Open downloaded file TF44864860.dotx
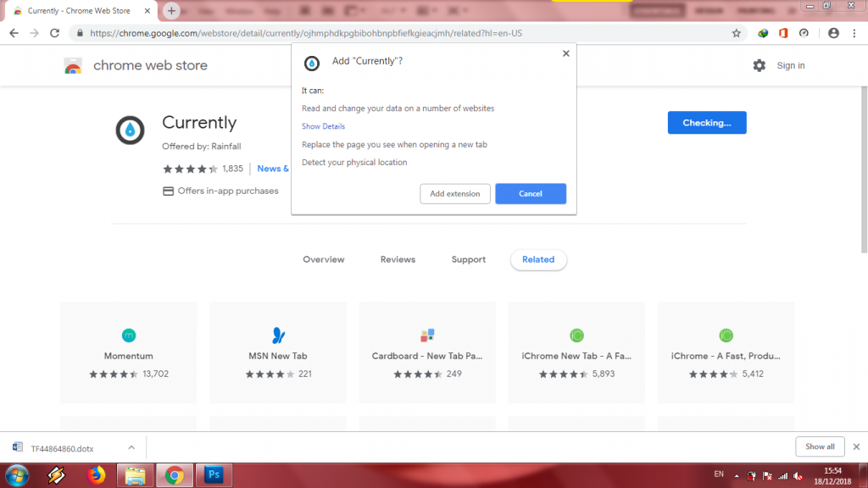Screen dimensions: 868x488 click(62, 449)
